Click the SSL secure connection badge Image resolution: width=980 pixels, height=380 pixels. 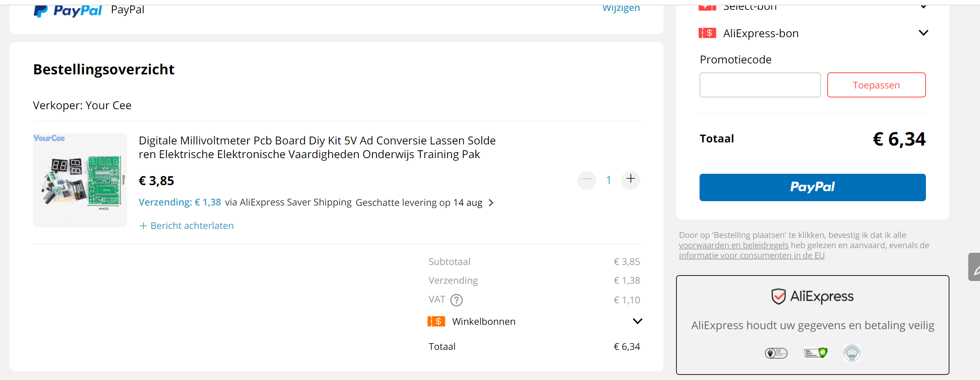815,353
